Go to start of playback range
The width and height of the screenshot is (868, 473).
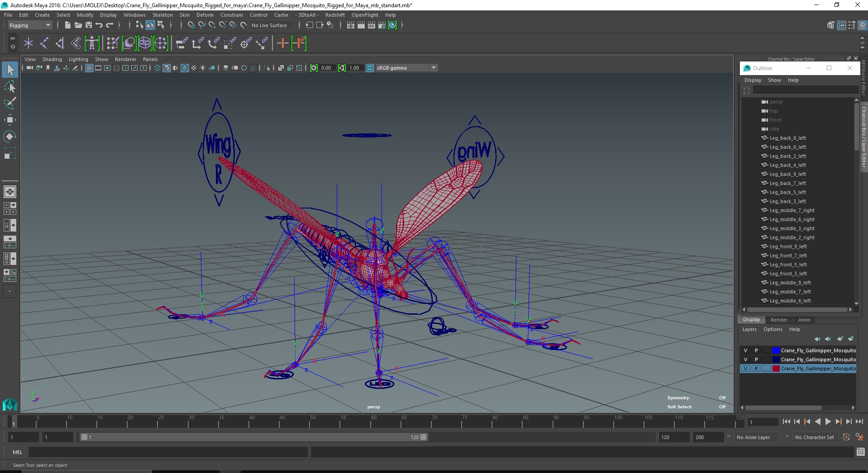click(x=787, y=421)
